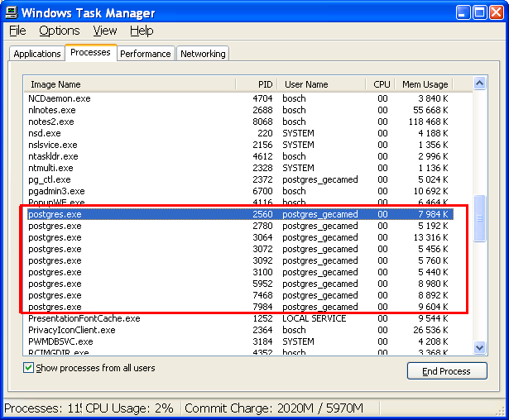Click the Task Manager title bar icon
Image resolution: width=509 pixels, height=420 pixels.
[x=11, y=12]
